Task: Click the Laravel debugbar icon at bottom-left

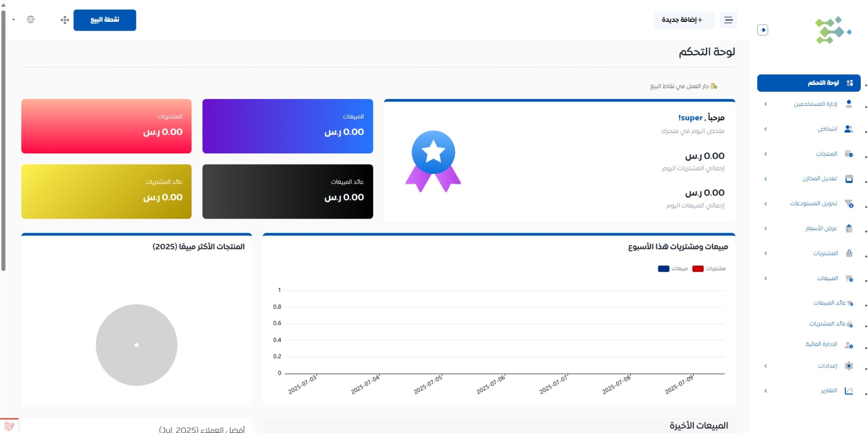Action: click(x=9, y=426)
